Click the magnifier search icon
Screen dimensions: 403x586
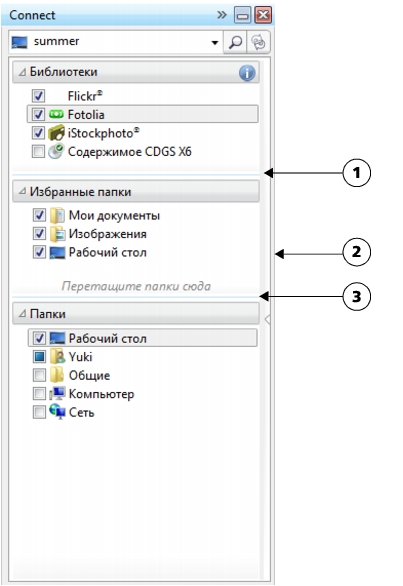[235, 42]
